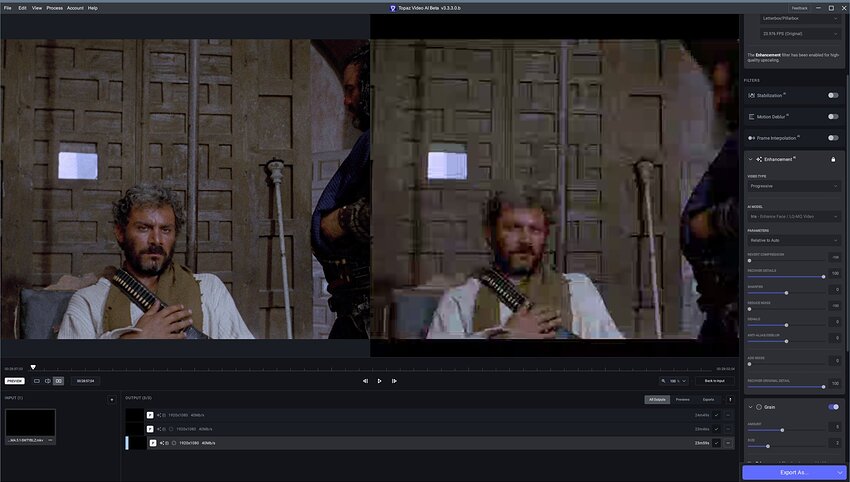Select split view layout icon
This screenshot has width=850, height=482.
[48, 381]
